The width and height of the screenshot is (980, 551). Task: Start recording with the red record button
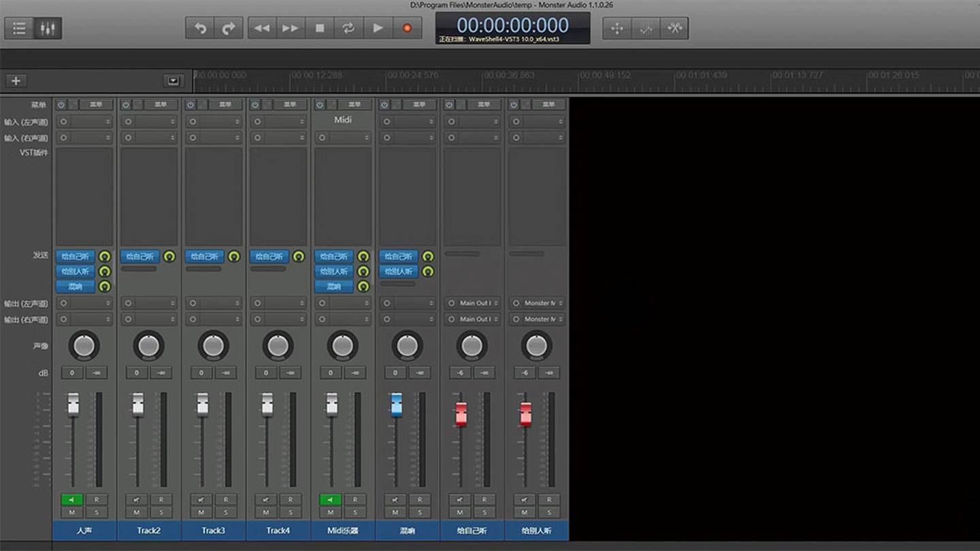[x=407, y=28]
